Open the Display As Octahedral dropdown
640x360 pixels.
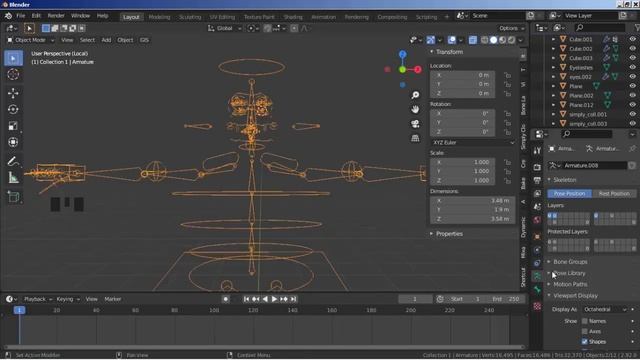tap(605, 309)
